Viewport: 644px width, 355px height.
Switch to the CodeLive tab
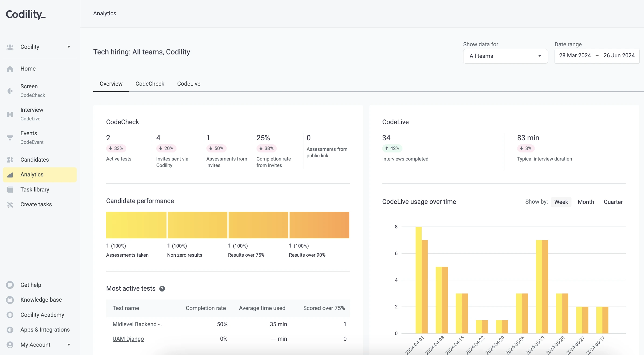click(189, 84)
